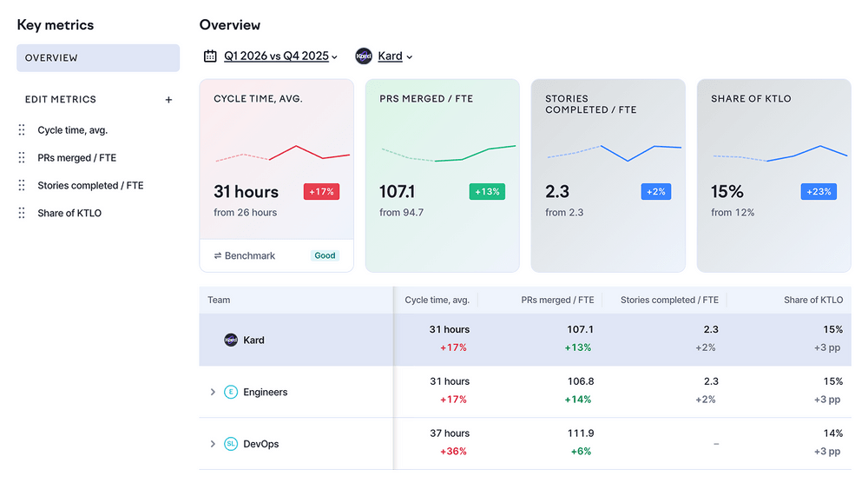Sort by Share of KTLO column header

click(813, 300)
